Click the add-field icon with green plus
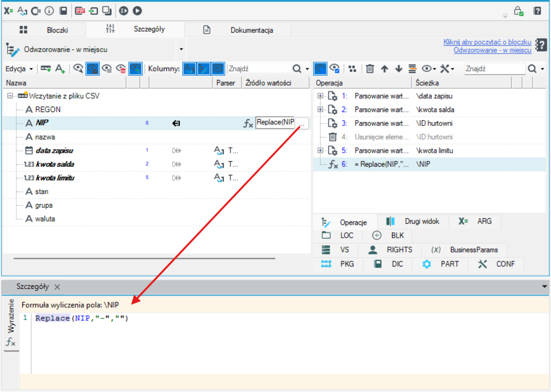Screen dimensions: 551x392 (x=46, y=69)
